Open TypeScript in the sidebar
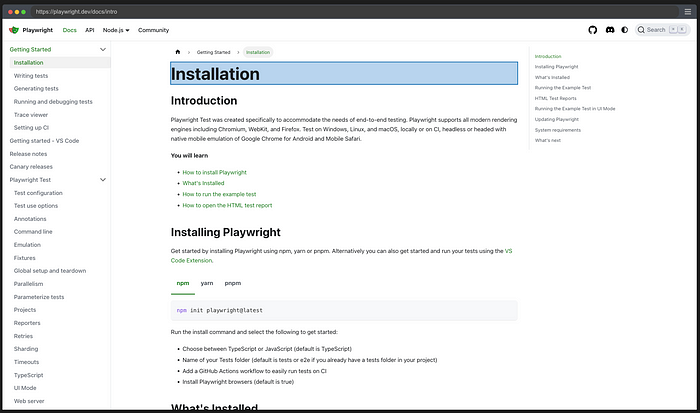Screen dimensions: 700x413 point(29,375)
